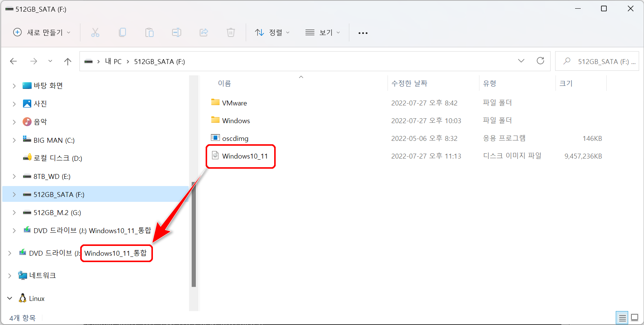Image resolution: width=644 pixels, height=325 pixels.
Task: Click 512GB_SATA (F:) breadcrumb segment
Action: (x=159, y=61)
